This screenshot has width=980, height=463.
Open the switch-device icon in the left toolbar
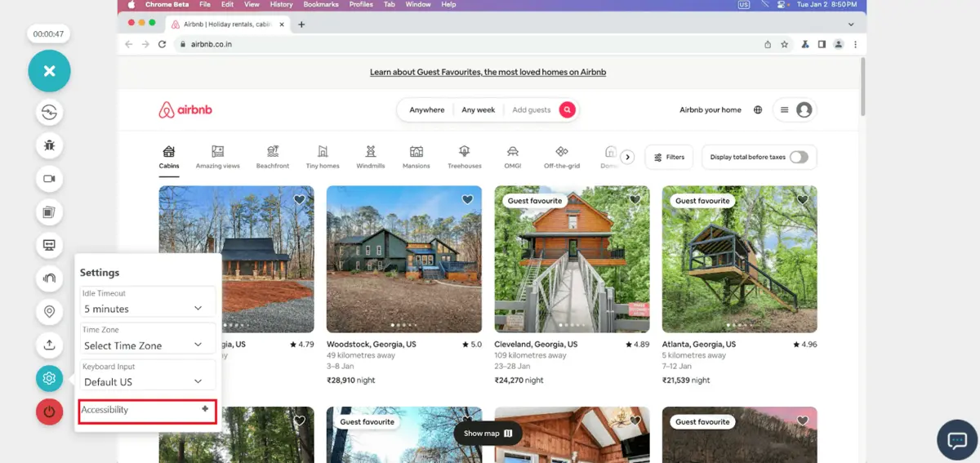tap(49, 113)
